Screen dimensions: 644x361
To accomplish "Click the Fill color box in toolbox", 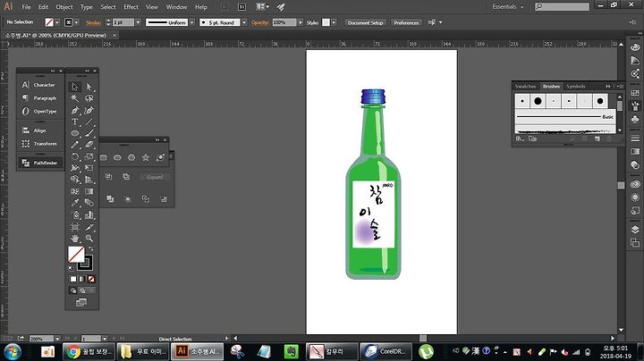I will pos(76,255).
